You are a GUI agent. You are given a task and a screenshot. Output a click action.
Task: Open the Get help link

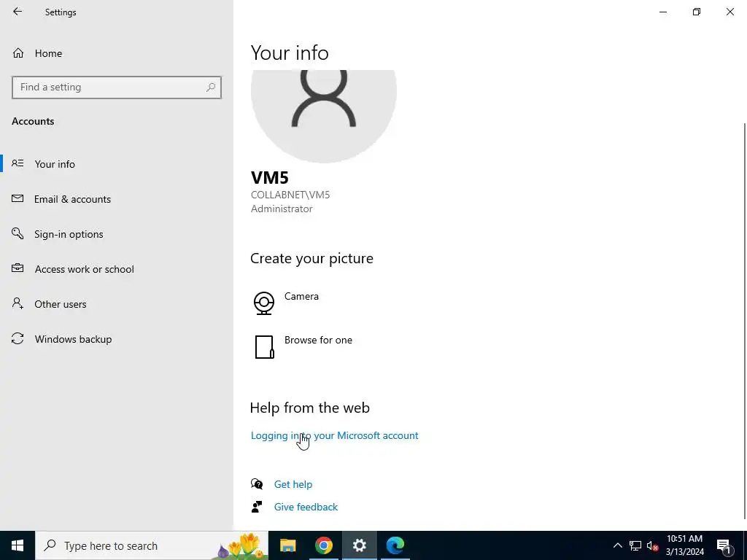click(x=293, y=484)
